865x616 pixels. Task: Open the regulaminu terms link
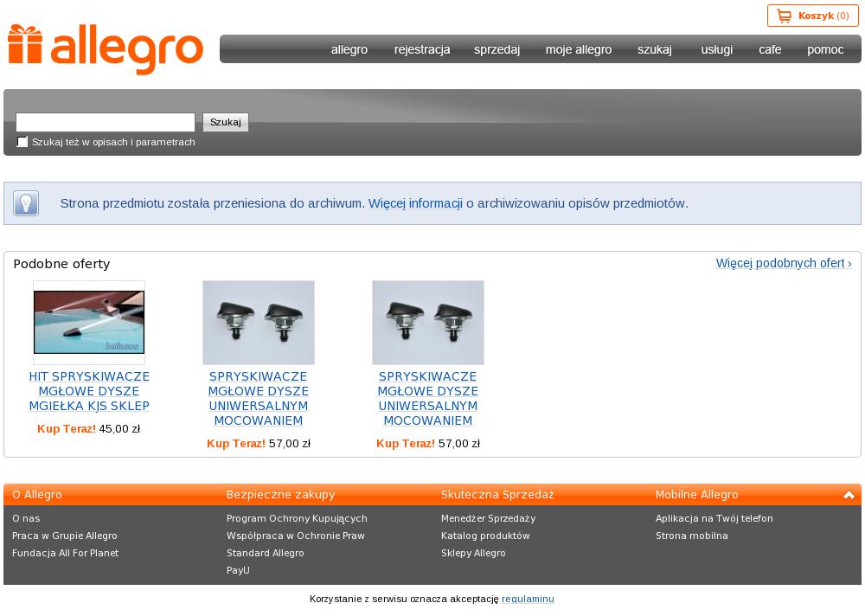tap(528, 599)
